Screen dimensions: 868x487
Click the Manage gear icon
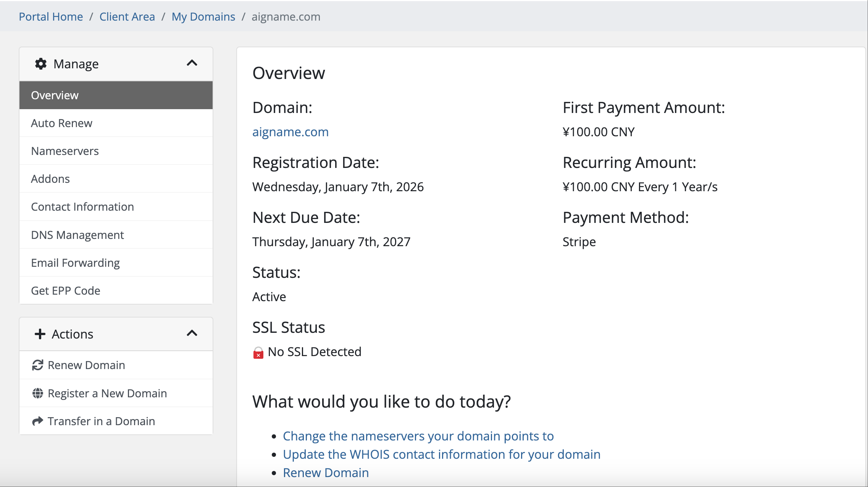coord(41,64)
